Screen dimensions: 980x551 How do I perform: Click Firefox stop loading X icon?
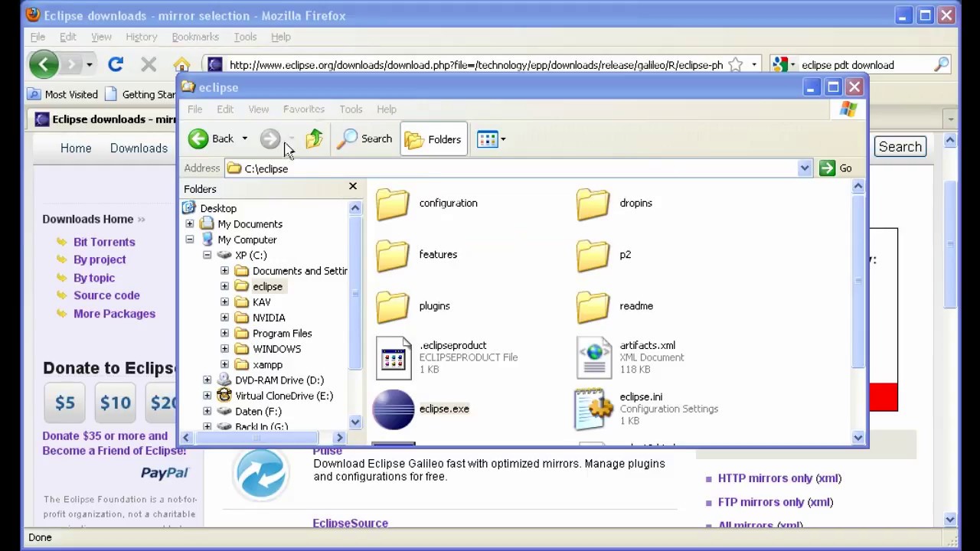click(149, 65)
